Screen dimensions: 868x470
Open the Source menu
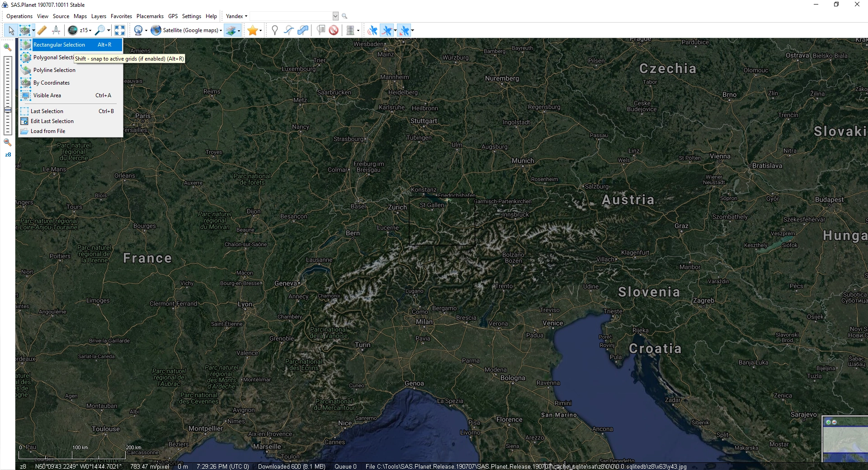61,16
